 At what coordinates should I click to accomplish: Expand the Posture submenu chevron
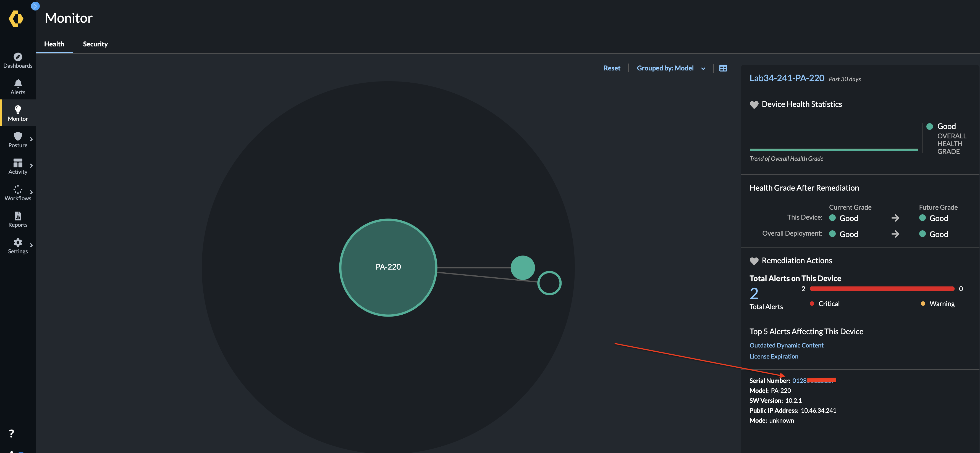[31, 139]
